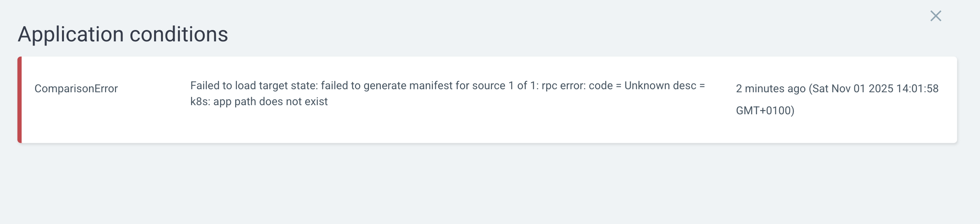Click the "does not" words in error message
This screenshot has height=224, width=980.
tap(280, 102)
